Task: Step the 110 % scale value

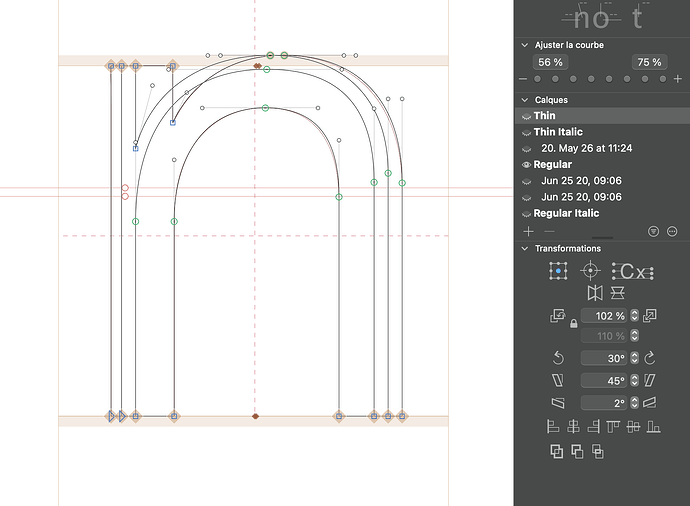Action: (x=634, y=336)
